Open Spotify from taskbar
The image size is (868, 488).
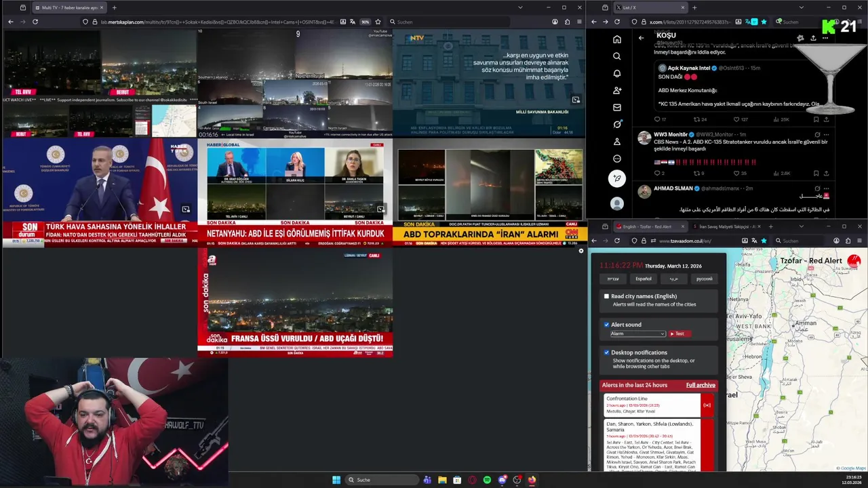[x=487, y=480]
